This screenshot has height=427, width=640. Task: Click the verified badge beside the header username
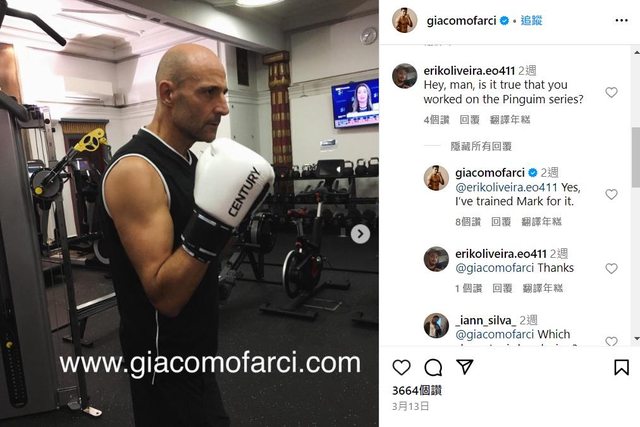click(504, 20)
